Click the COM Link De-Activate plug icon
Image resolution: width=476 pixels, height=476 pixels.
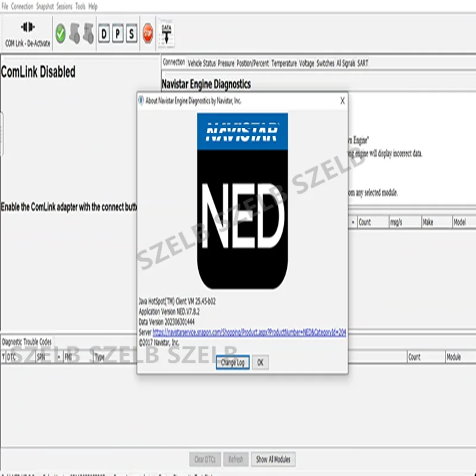[x=27, y=27]
